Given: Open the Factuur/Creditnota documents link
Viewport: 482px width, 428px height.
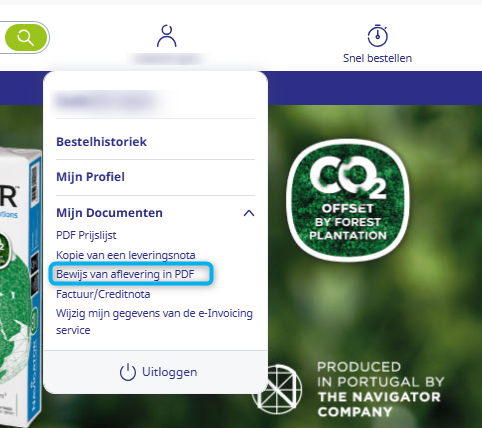Looking at the screenshot, I should pyautogui.click(x=103, y=294).
